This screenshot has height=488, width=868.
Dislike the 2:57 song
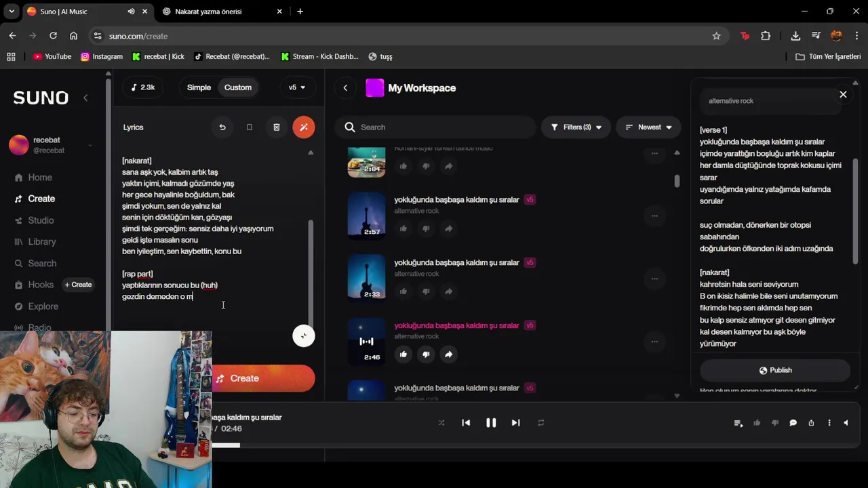[x=426, y=228]
